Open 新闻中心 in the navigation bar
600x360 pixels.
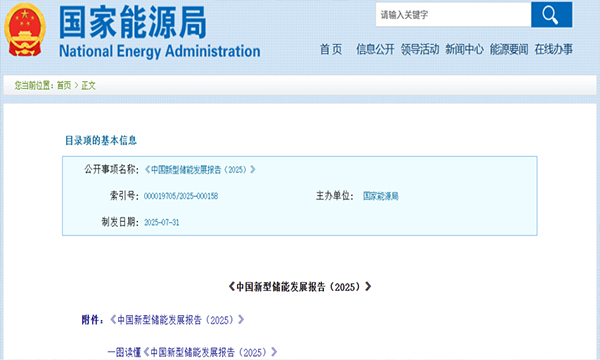point(464,49)
